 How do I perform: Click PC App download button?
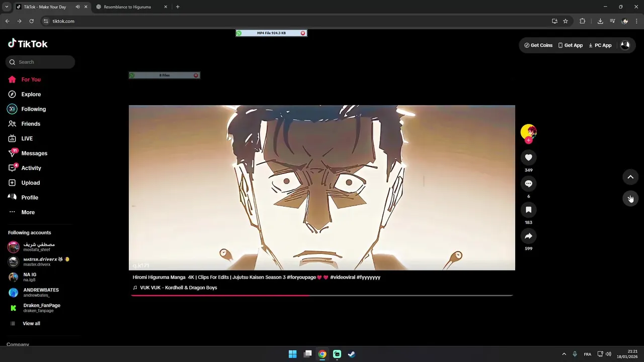[600, 45]
